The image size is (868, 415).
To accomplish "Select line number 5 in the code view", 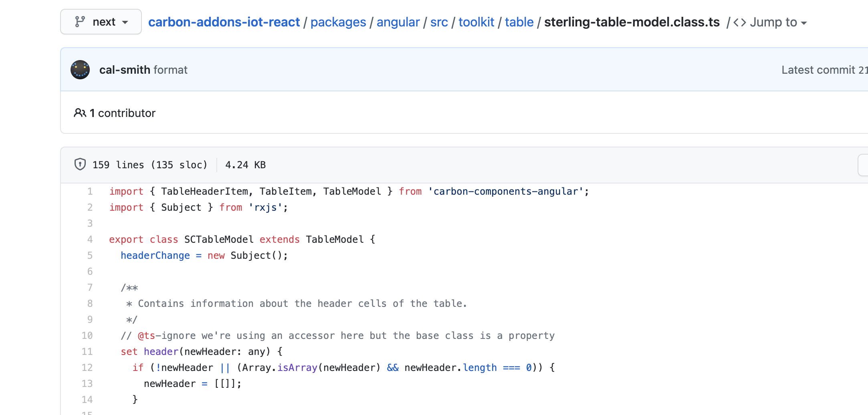I will click(89, 255).
